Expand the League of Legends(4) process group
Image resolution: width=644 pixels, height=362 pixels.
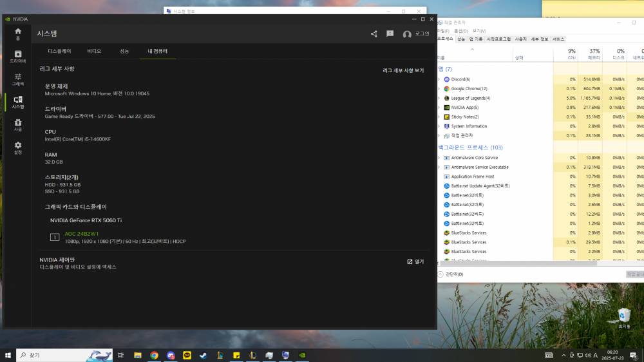[439, 98]
